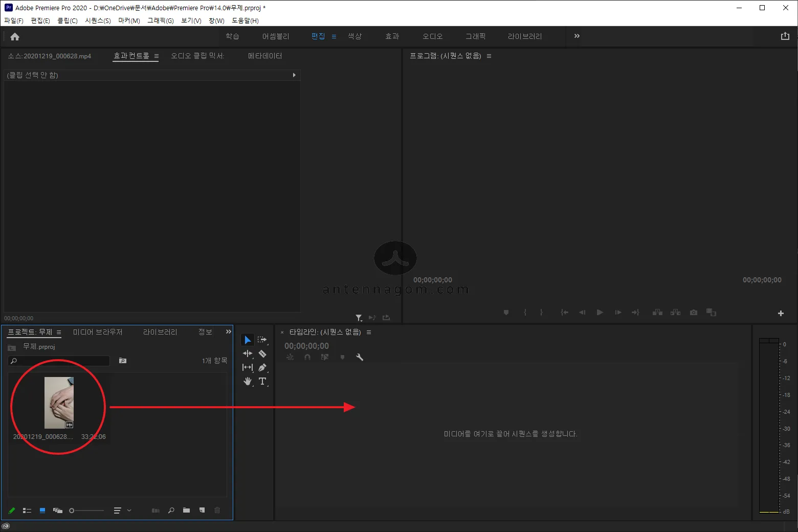The width and height of the screenshot is (798, 532).
Task: Click Automate to Sequence icon
Action: pyautogui.click(x=156, y=511)
